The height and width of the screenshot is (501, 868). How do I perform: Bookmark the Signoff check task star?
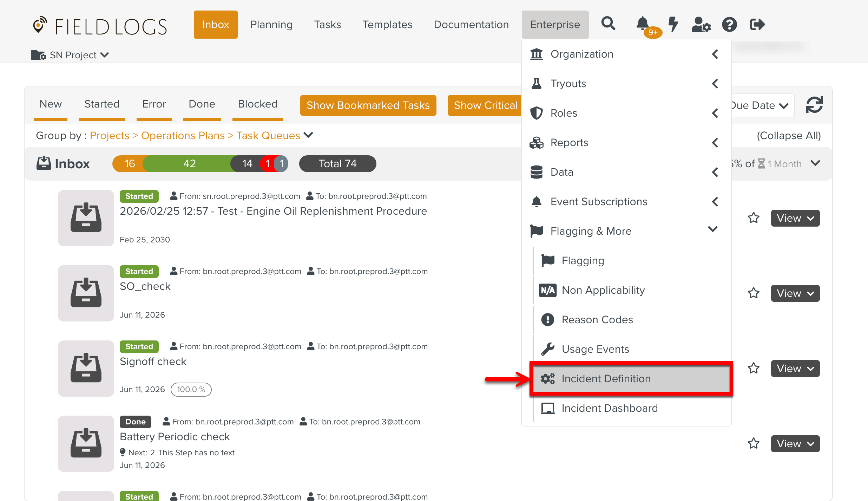pos(754,368)
